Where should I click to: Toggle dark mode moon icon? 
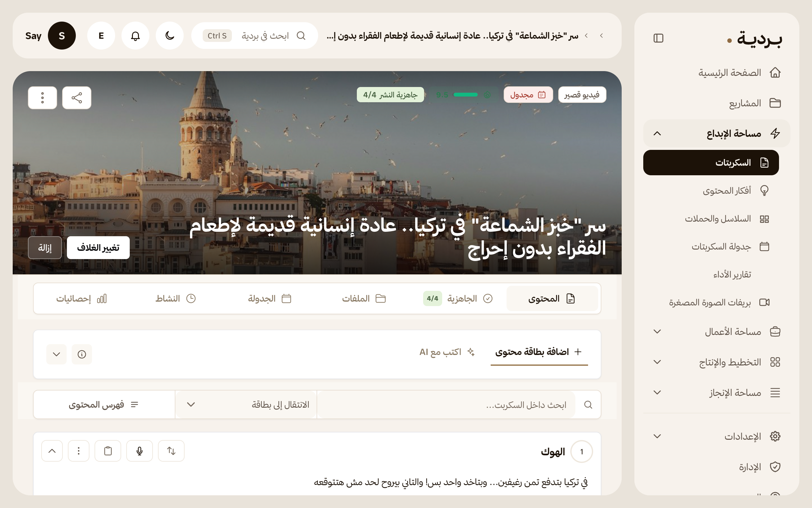[x=169, y=36]
